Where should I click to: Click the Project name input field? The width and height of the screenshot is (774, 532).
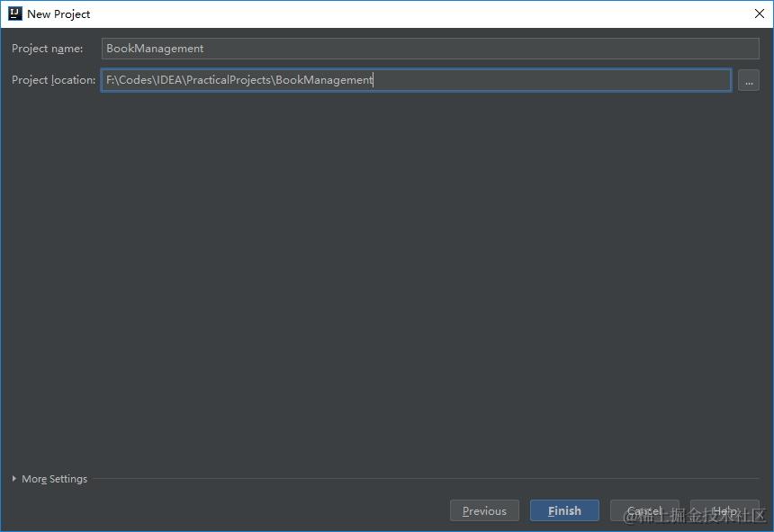(x=430, y=49)
